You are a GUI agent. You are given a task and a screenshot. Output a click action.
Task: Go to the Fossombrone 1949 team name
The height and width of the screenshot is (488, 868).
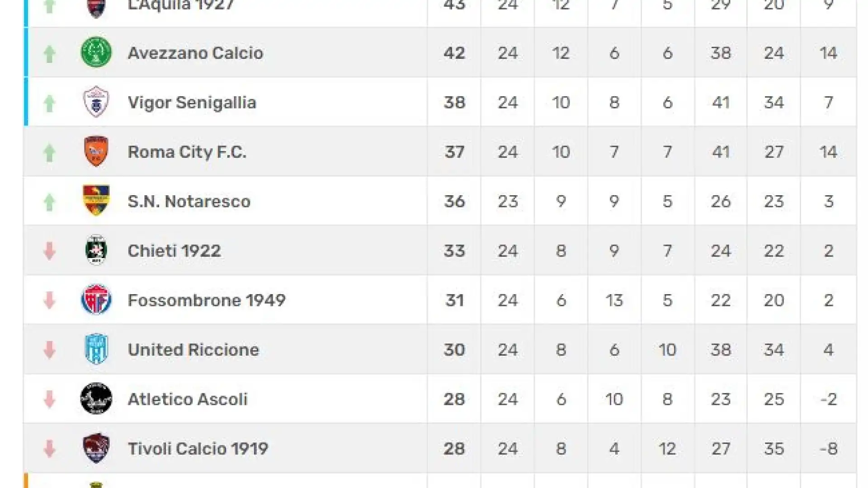tap(207, 300)
